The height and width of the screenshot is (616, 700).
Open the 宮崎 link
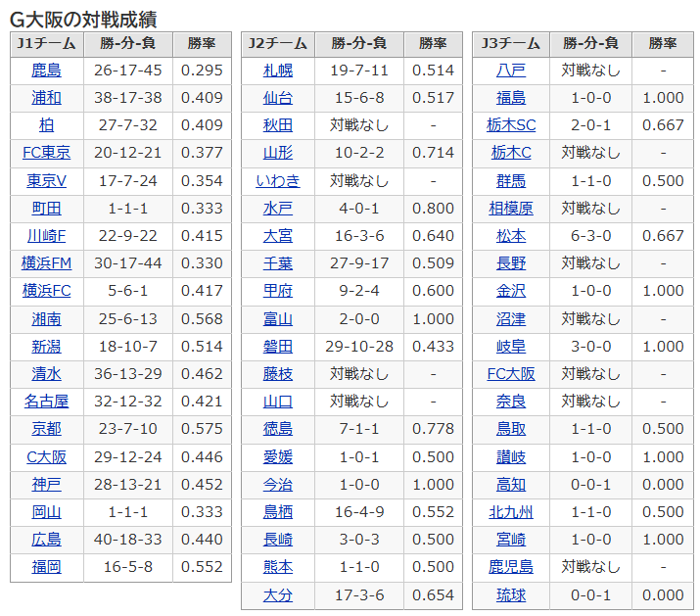[x=511, y=540]
